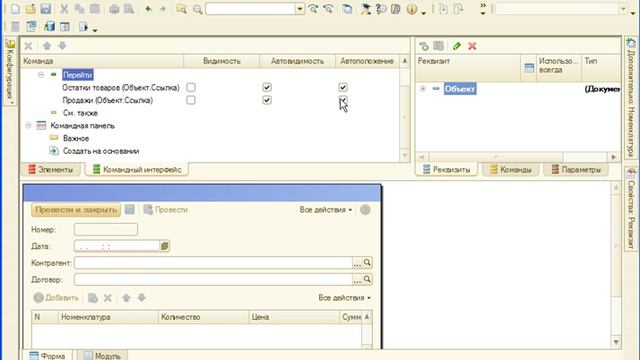Switch to the Модуль tab
The height and width of the screenshot is (360, 640).
point(102,355)
